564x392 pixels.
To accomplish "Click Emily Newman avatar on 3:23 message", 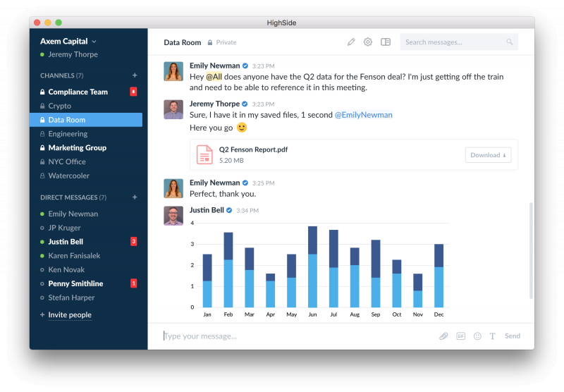I will (173, 71).
